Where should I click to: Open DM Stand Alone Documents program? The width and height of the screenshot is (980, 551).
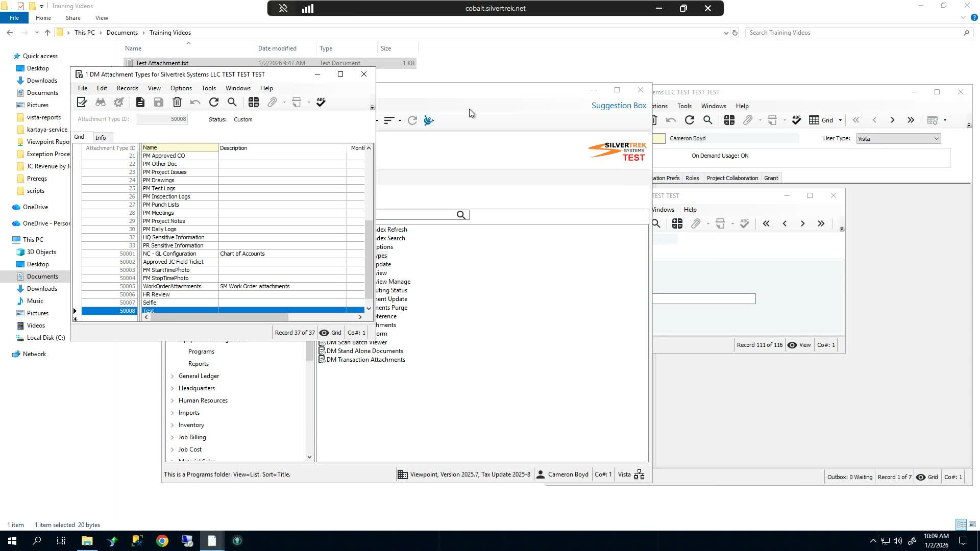[x=365, y=351]
